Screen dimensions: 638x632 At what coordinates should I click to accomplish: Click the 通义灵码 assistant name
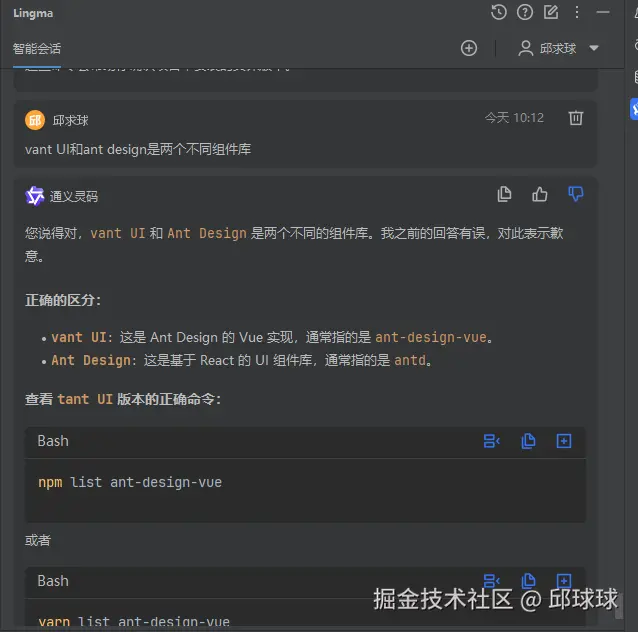74,197
